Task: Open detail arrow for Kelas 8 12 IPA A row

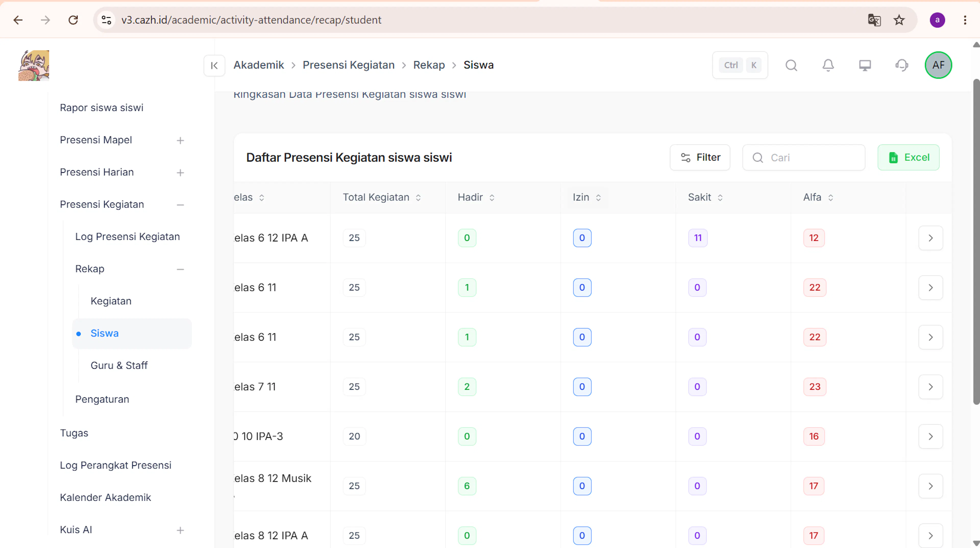Action: pyautogui.click(x=930, y=536)
